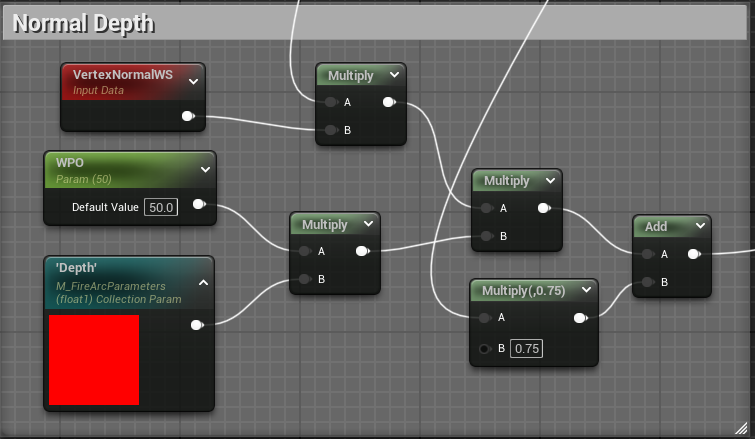The height and width of the screenshot is (439, 755).
Task: Click the red Depth preview swatch
Action: pyautogui.click(x=94, y=360)
